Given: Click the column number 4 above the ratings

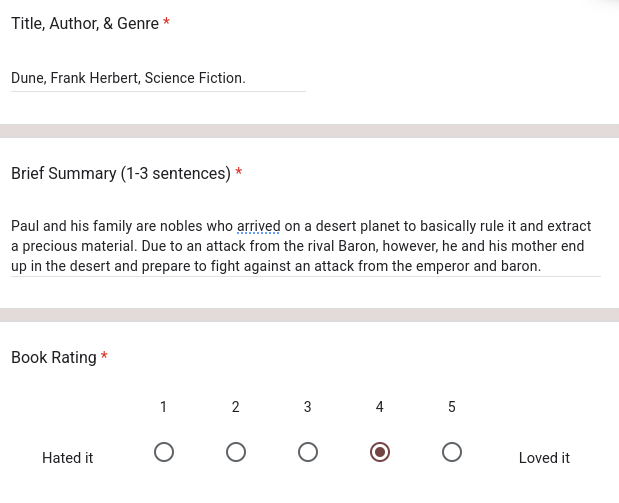Looking at the screenshot, I should point(380,407).
